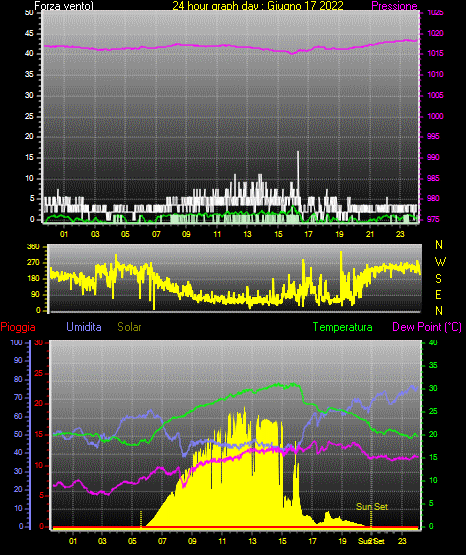Click the 'Sun Set' marker text
The width and height of the screenshot is (466, 555).
372,507
